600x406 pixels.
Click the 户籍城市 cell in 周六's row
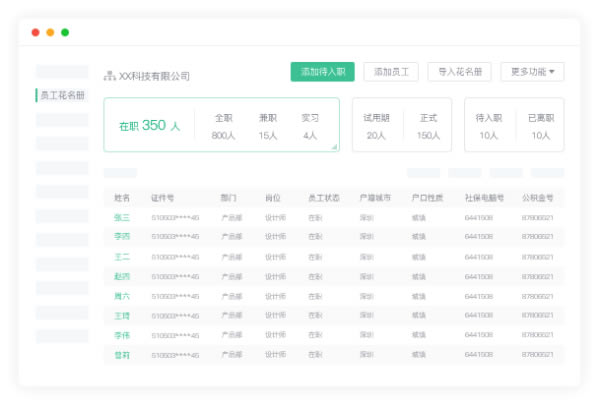coord(367,296)
